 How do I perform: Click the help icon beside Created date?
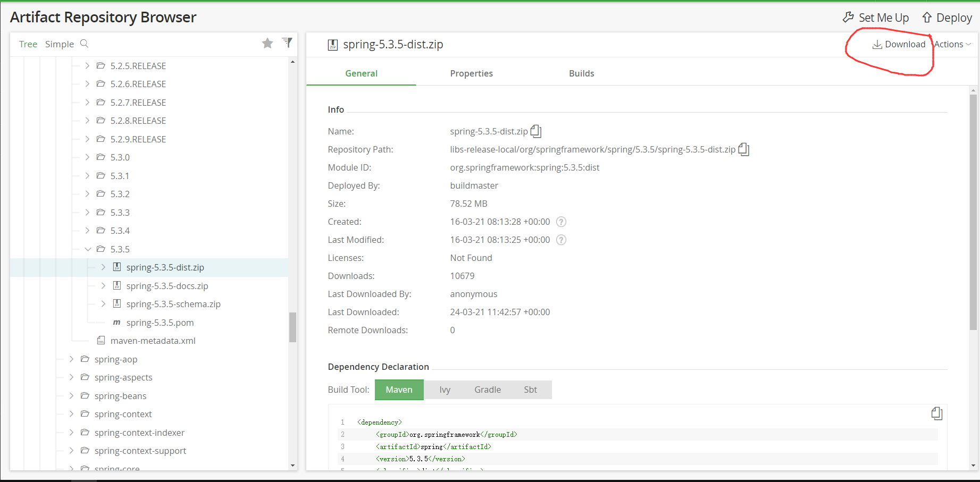[561, 222]
